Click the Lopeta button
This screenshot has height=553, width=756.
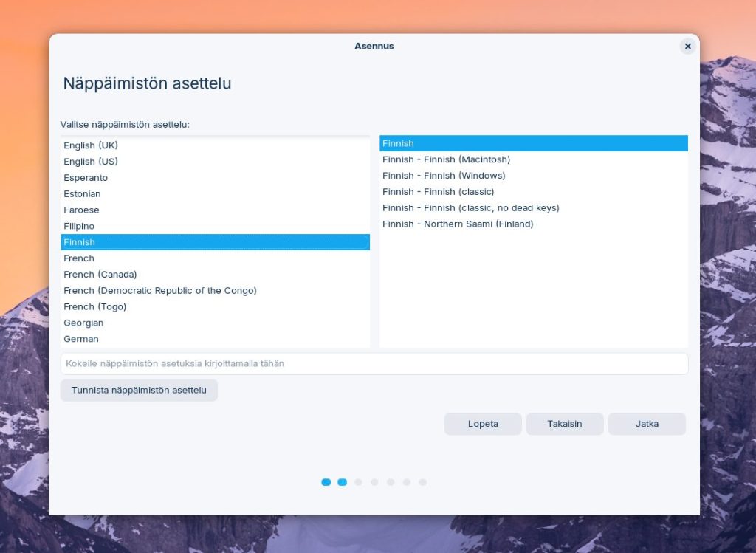coord(483,424)
